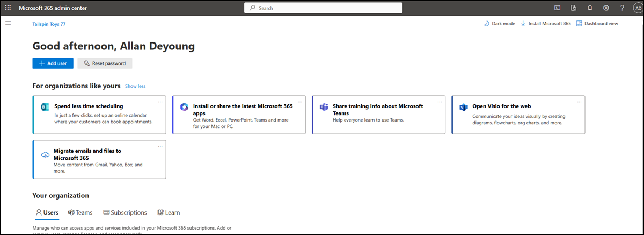Switch to Dashboard view
644x235 pixels.
click(x=597, y=24)
